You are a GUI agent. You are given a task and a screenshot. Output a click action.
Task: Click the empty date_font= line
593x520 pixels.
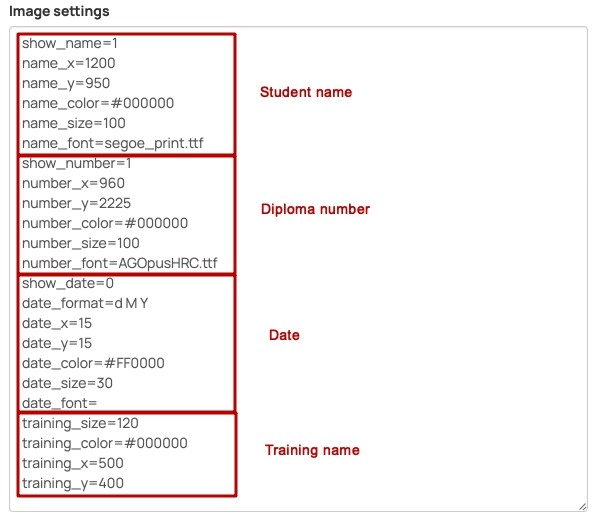click(x=59, y=403)
